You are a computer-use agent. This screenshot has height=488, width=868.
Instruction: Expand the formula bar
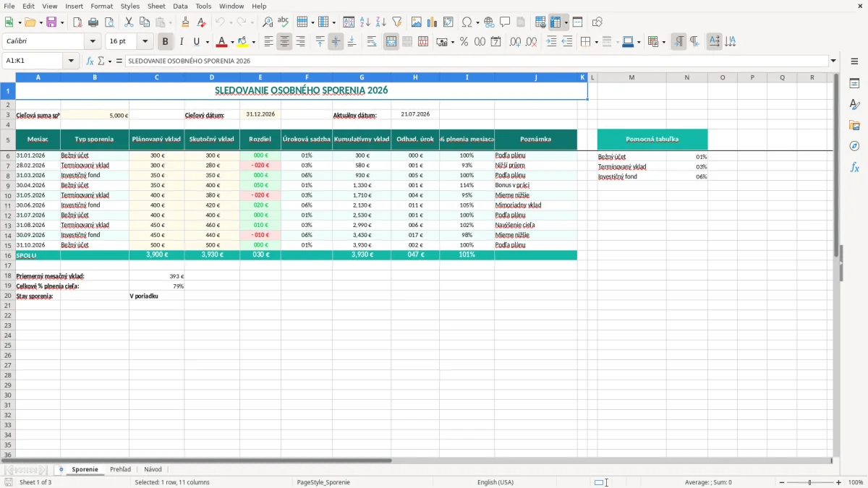(x=833, y=61)
